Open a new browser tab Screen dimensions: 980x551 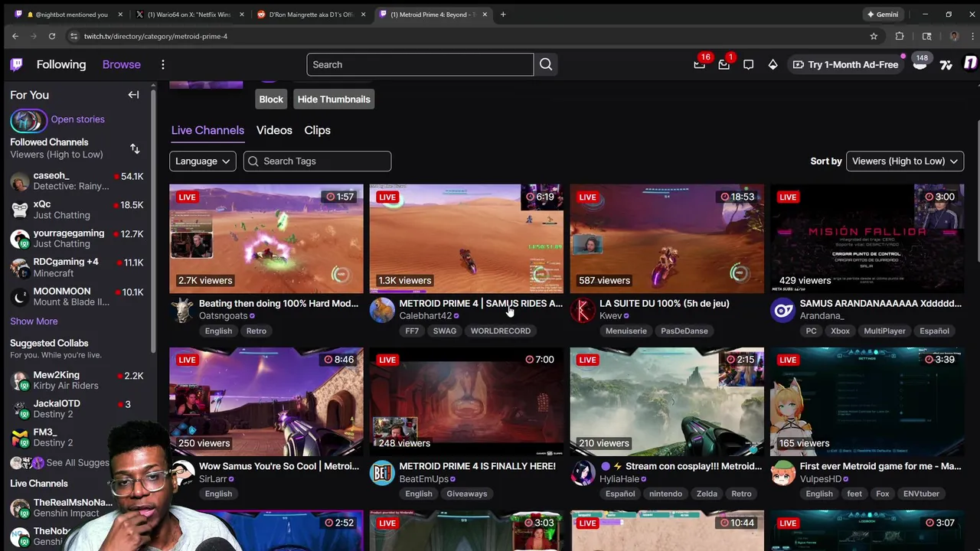click(x=503, y=15)
